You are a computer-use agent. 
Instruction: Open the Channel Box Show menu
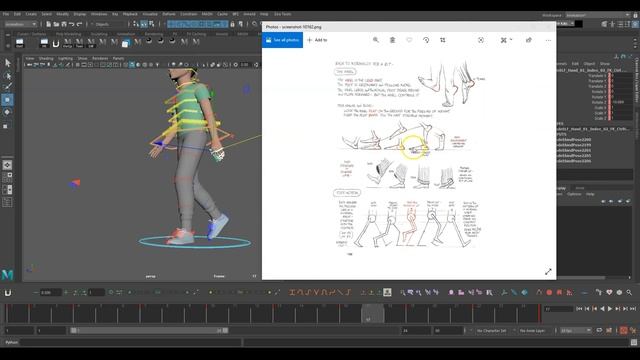pos(605,64)
